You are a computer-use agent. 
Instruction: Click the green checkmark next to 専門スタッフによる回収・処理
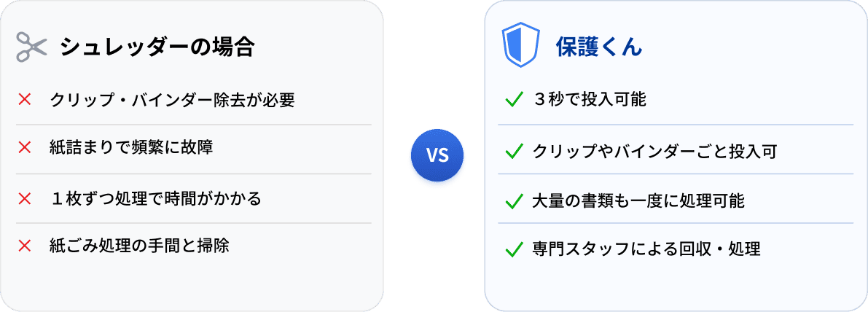(515, 249)
